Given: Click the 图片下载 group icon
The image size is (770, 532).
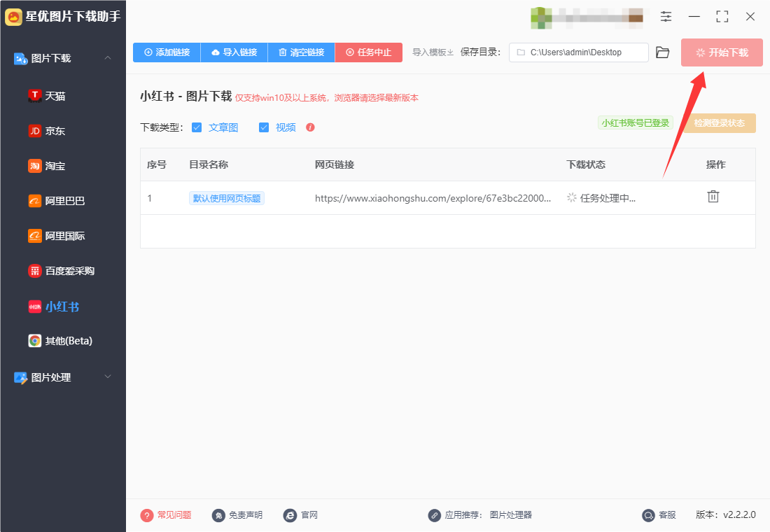Looking at the screenshot, I should coord(20,59).
